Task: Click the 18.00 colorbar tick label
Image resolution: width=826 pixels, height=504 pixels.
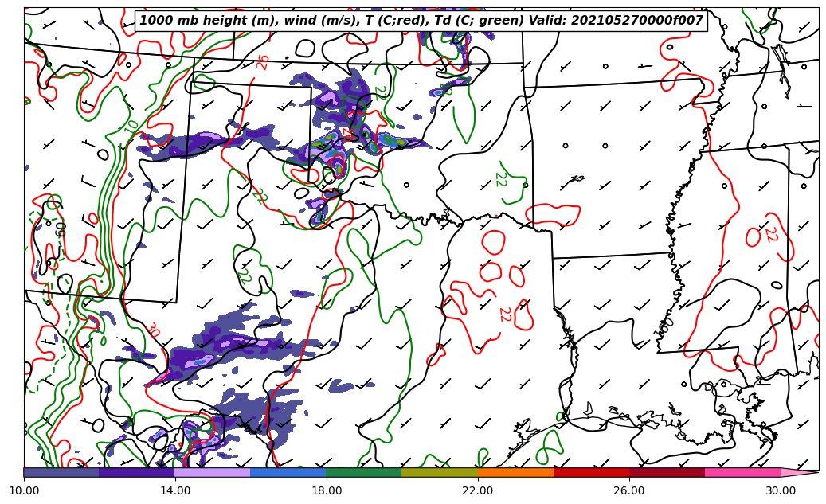Action: tap(327, 490)
